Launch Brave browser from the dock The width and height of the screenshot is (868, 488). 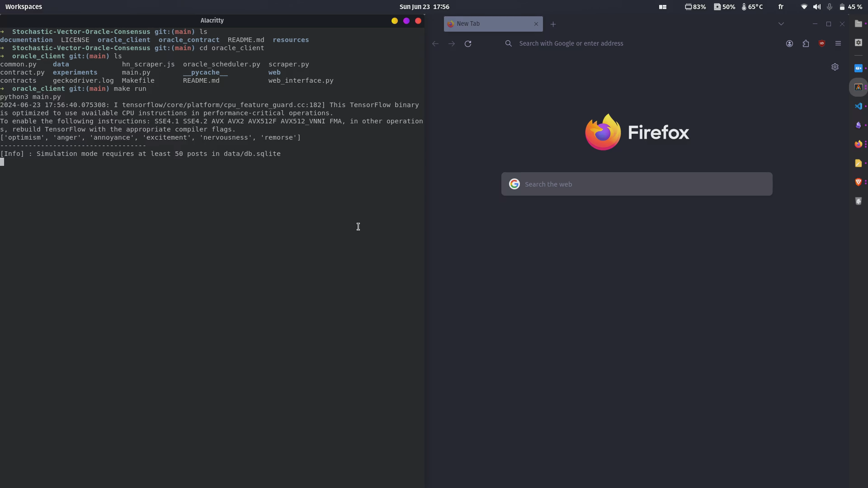(858, 182)
